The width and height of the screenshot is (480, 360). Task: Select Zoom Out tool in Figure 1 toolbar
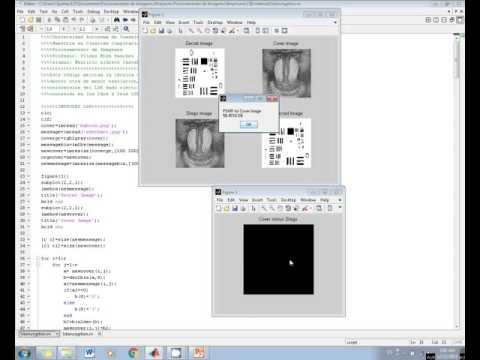point(199,31)
